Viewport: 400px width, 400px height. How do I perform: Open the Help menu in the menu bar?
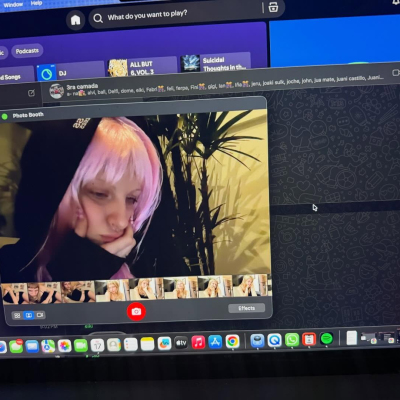pos(36,3)
